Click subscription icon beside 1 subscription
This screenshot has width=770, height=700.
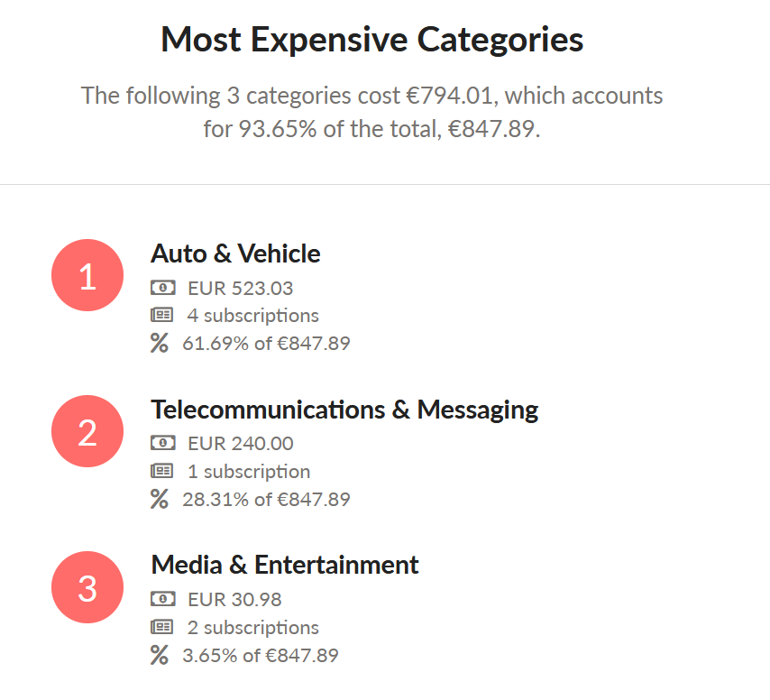pos(162,472)
